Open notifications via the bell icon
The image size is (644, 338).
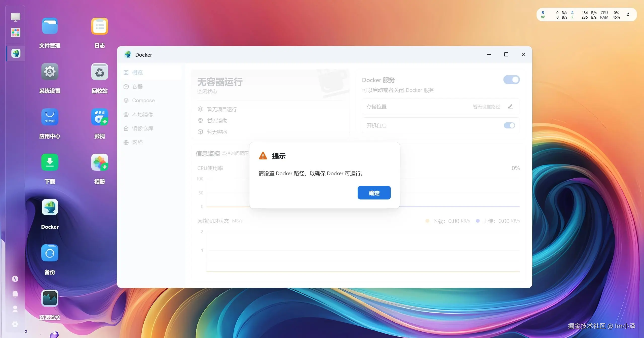pyautogui.click(x=15, y=294)
